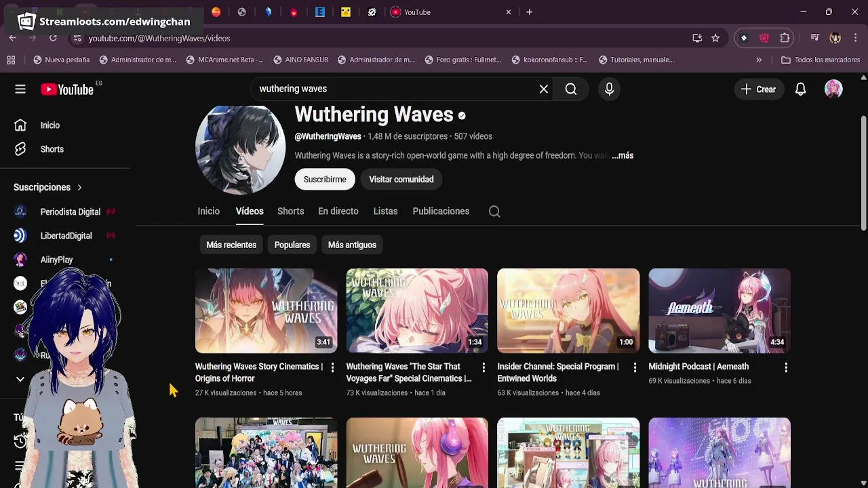
Task: Close the YouTube browser tab
Action: [x=509, y=12]
